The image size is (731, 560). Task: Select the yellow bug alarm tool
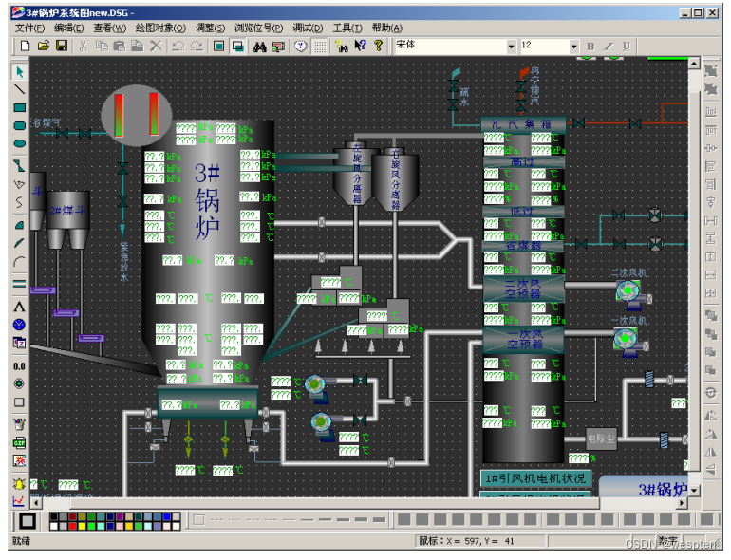click(19, 484)
